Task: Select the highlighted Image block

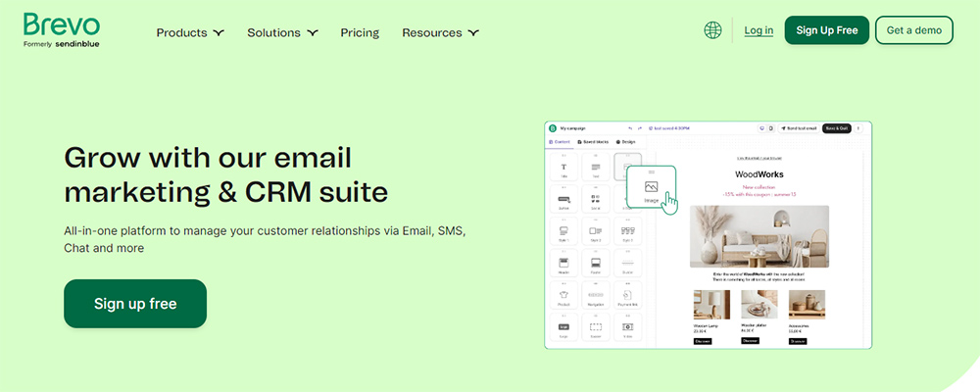Action: pyautogui.click(x=652, y=187)
